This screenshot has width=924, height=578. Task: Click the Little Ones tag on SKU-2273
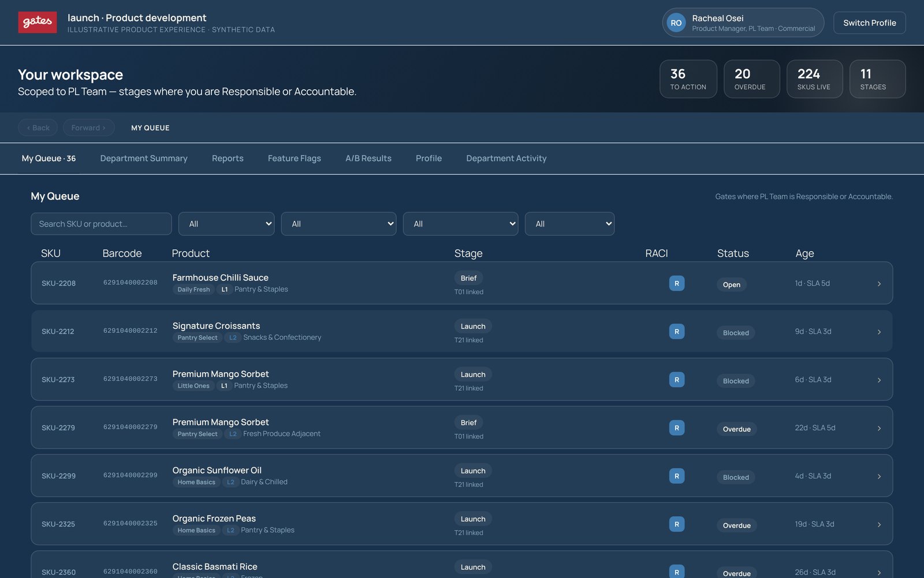pos(193,386)
